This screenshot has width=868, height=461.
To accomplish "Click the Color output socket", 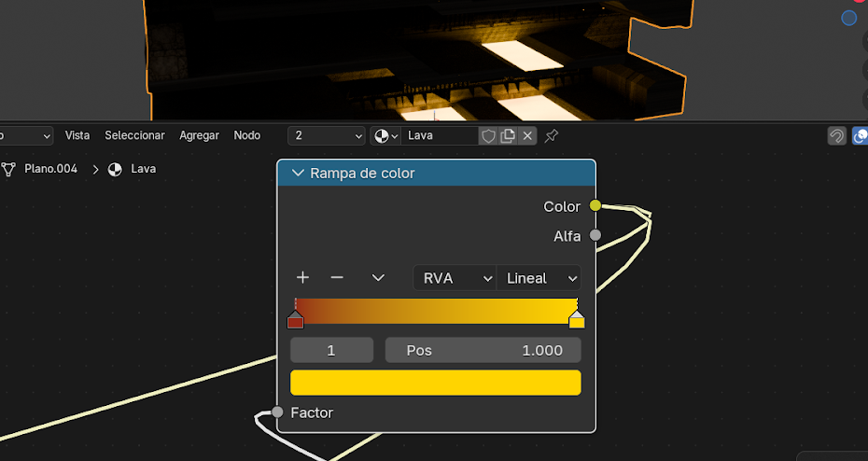I will click(x=595, y=205).
